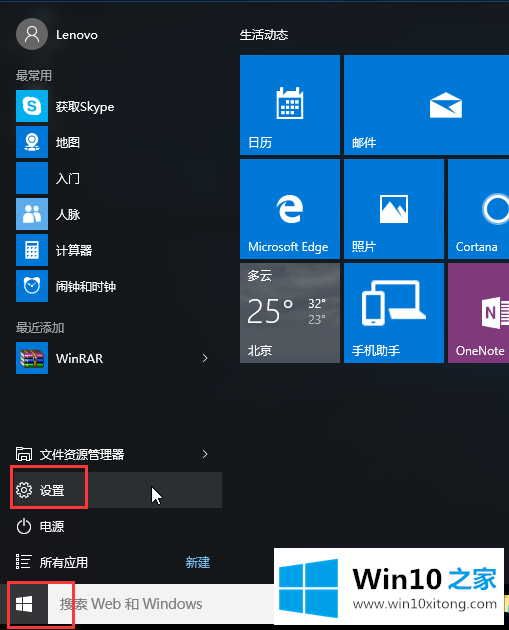The width and height of the screenshot is (509, 630).
Task: Open the Calendar (日历) tile
Action: tap(290, 105)
